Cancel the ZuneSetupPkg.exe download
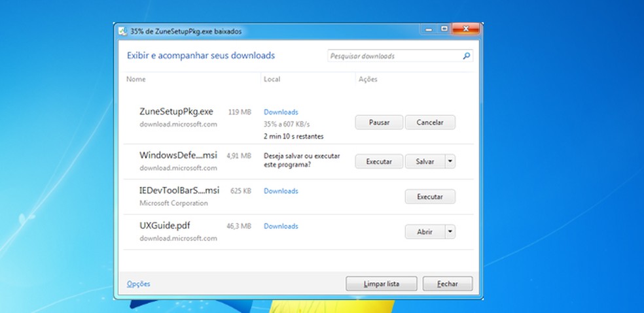644x313 pixels. point(430,122)
